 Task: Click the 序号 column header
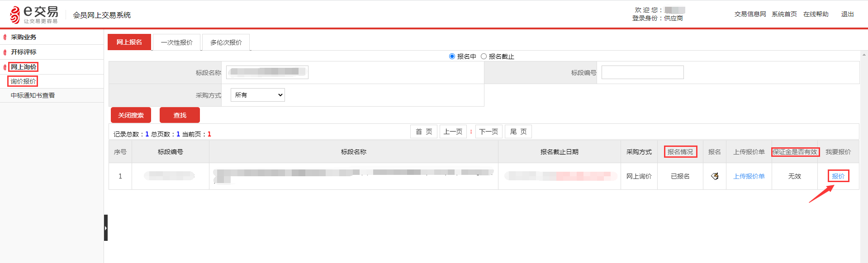point(120,152)
